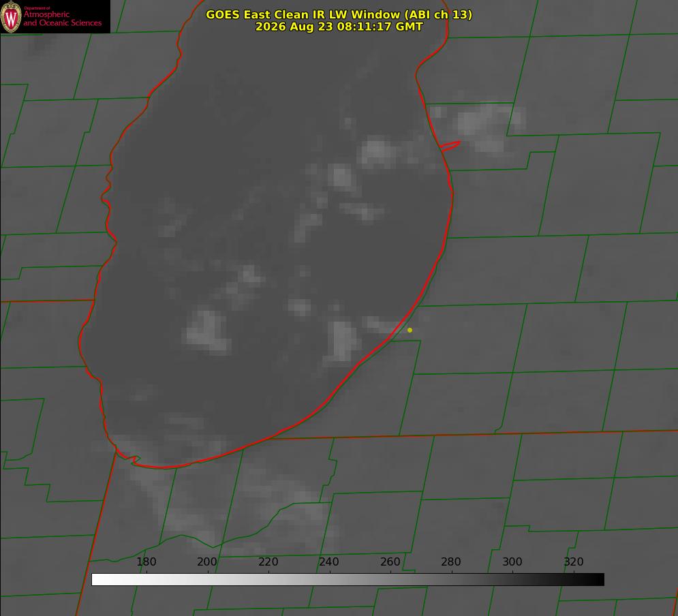Click the tall bright cloud left of yellow dot
The width and height of the screenshot is (678, 616).
click(343, 341)
